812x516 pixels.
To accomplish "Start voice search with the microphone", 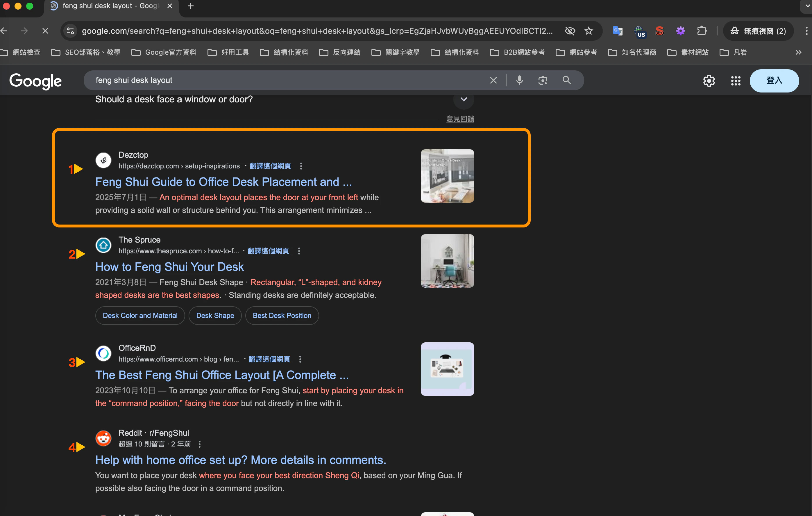I will 520,80.
